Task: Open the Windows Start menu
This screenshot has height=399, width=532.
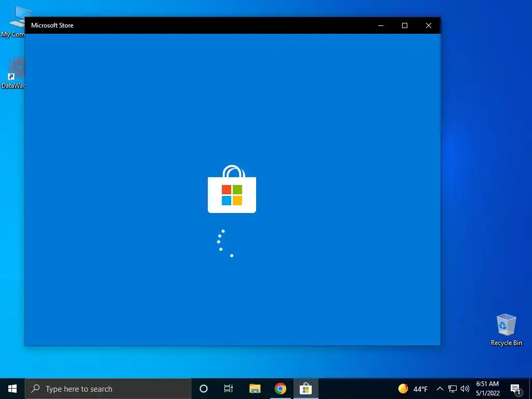Action: coord(12,389)
